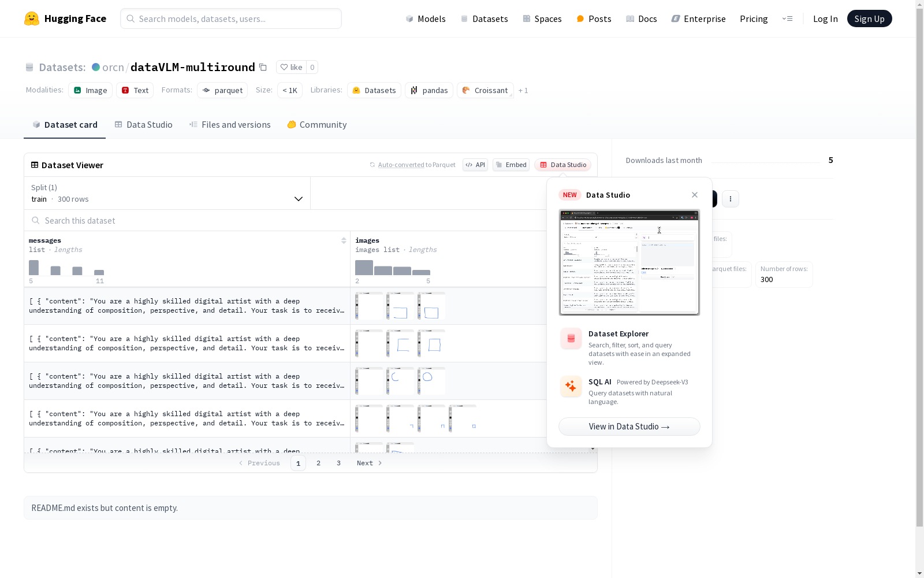Open Docs in the top navigation
The width and height of the screenshot is (924, 578).
point(642,18)
